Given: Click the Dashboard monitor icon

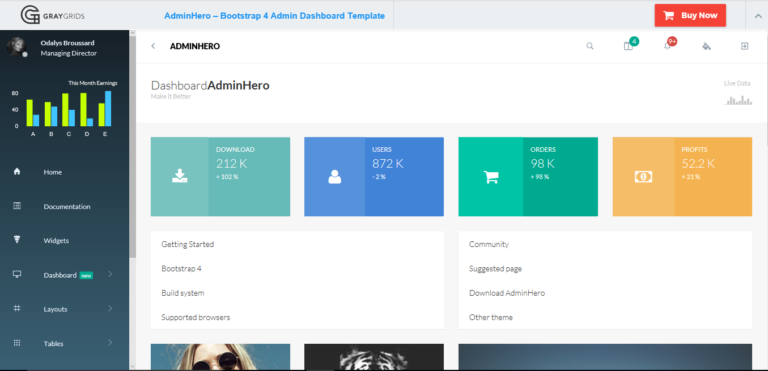Looking at the screenshot, I should click(17, 274).
